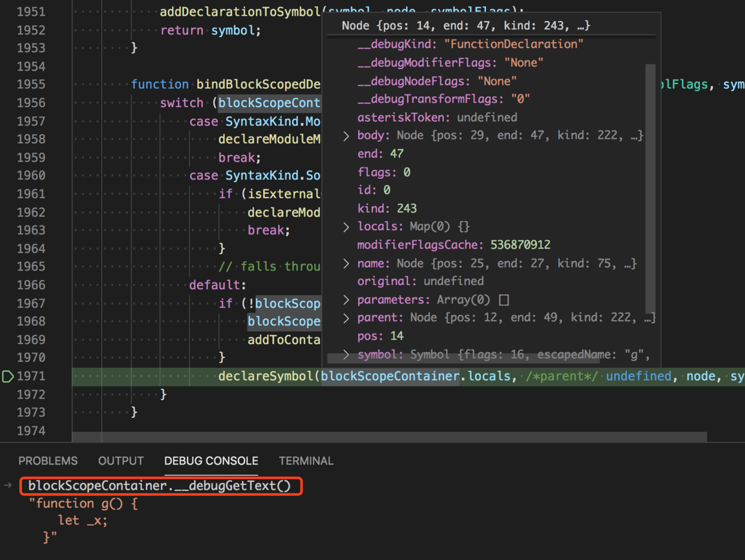Screen dimensions: 745x560
Task: Click the debug console prompt arrow icon
Action: [x=7, y=485]
